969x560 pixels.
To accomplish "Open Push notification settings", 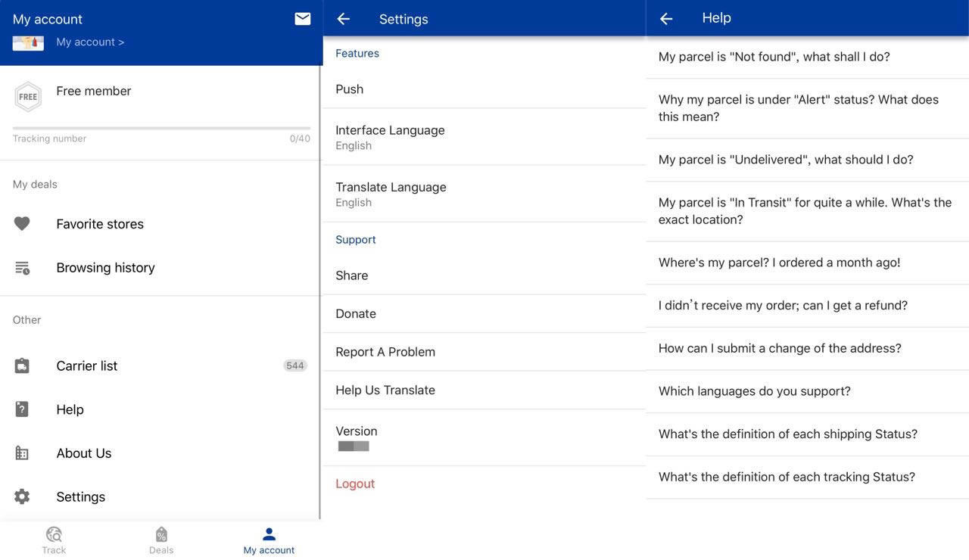I will (484, 89).
